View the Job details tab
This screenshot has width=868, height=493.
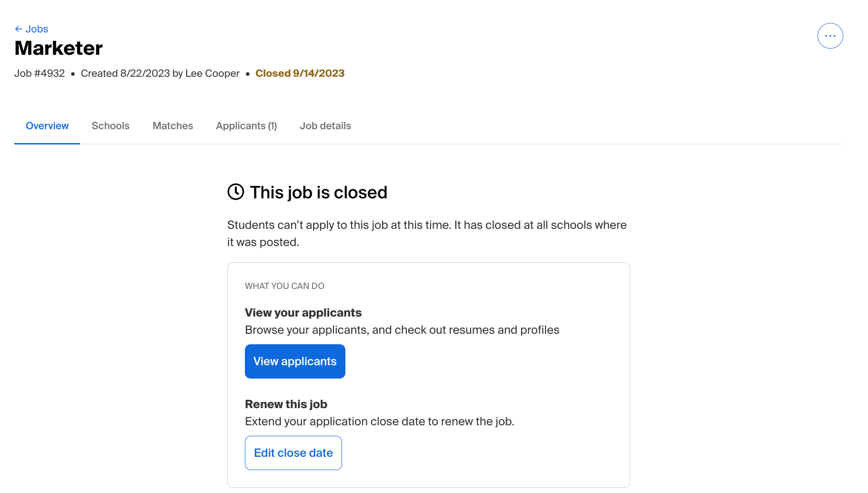(325, 126)
